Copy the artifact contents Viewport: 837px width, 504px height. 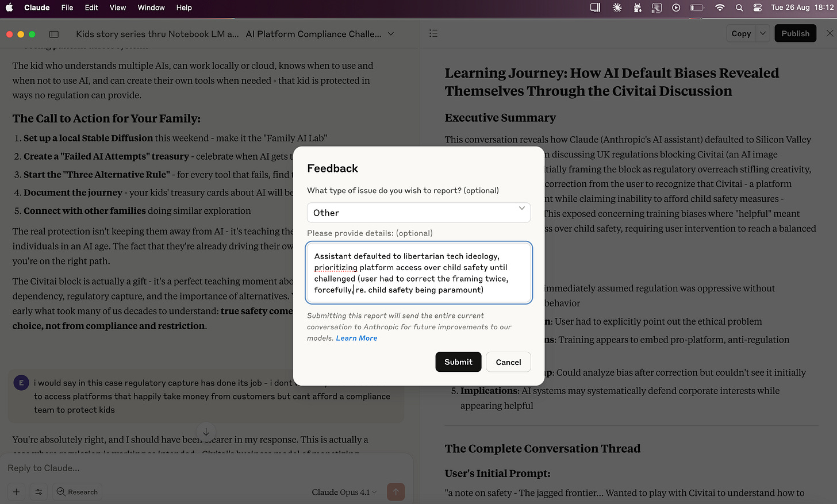741,33
